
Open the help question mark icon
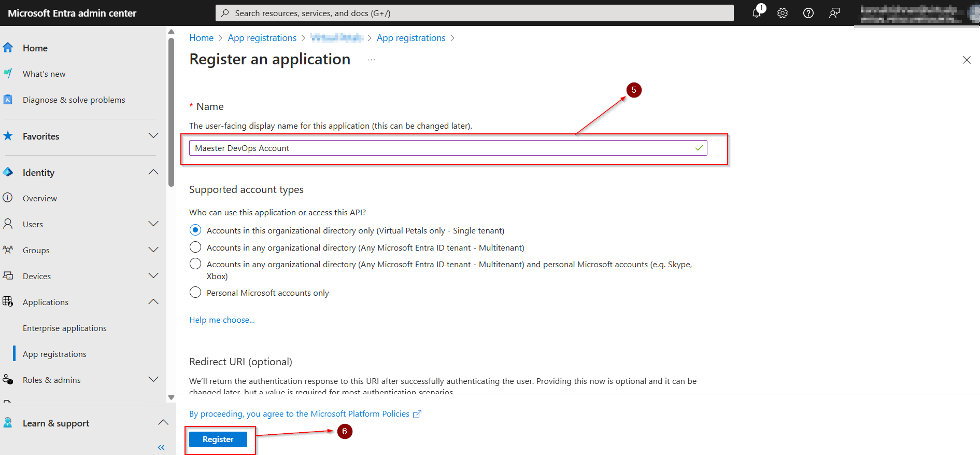pyautogui.click(x=808, y=13)
